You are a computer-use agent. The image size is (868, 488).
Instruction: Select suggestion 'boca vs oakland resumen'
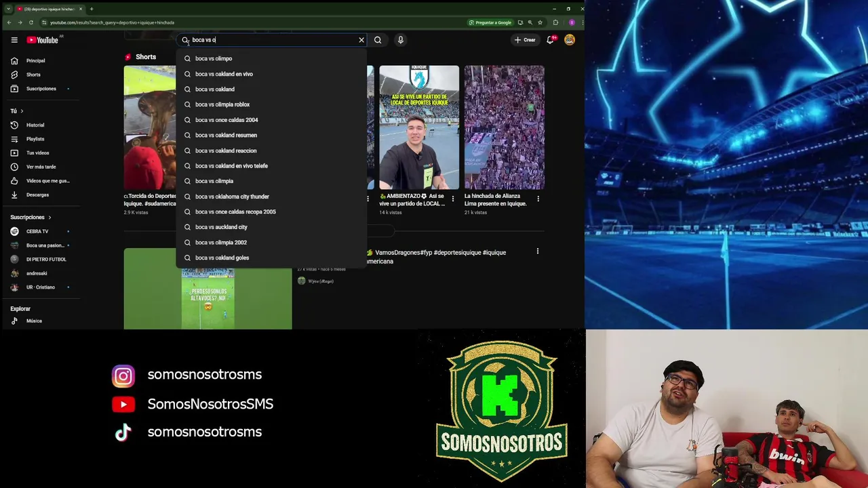pos(271,135)
